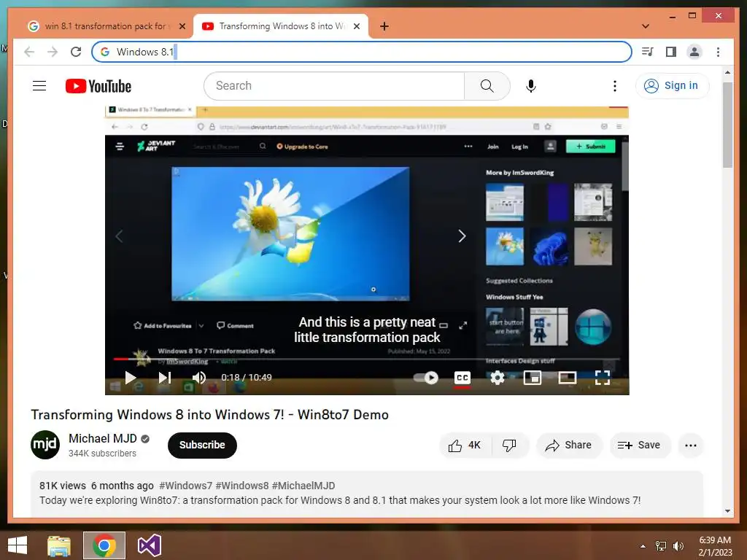Subscribe to Michael MJD

point(202,445)
